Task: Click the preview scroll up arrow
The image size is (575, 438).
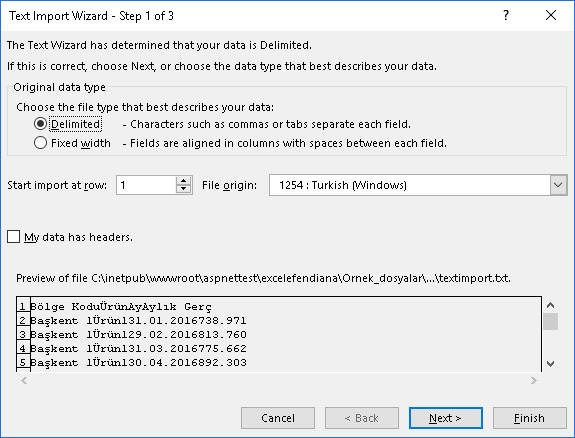Action: 550,305
